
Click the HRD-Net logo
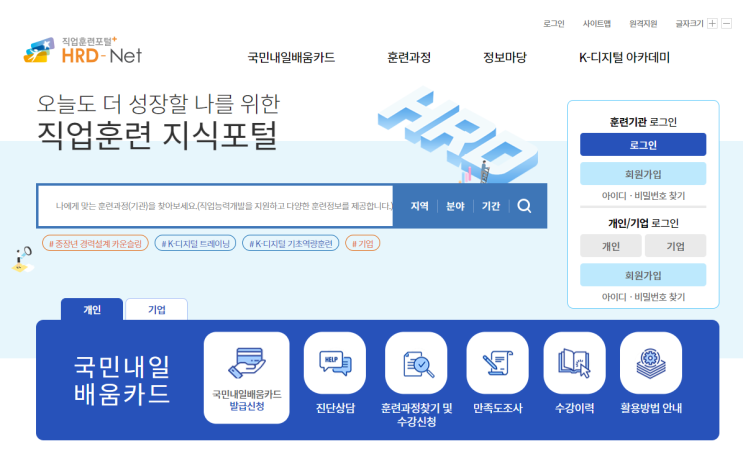point(82,50)
